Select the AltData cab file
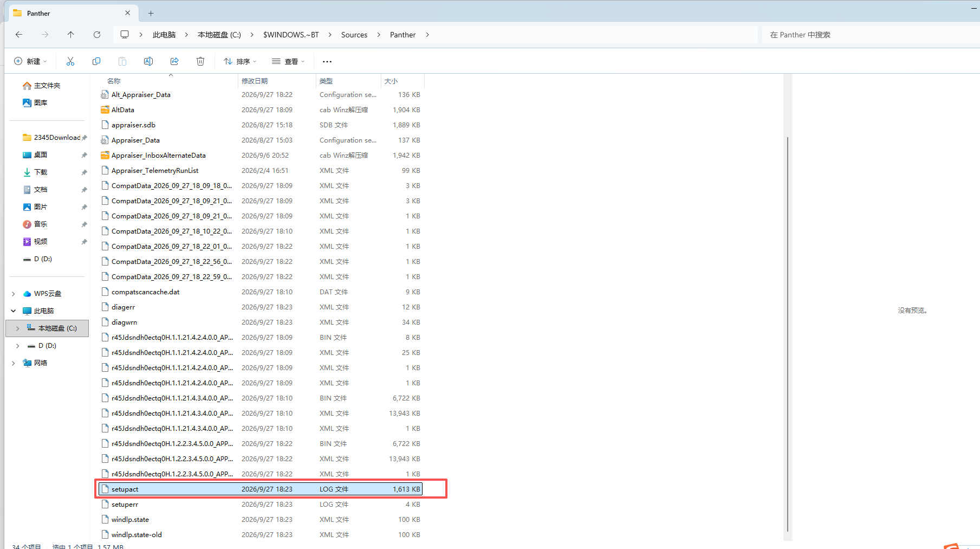980x549 pixels. (x=260, y=110)
